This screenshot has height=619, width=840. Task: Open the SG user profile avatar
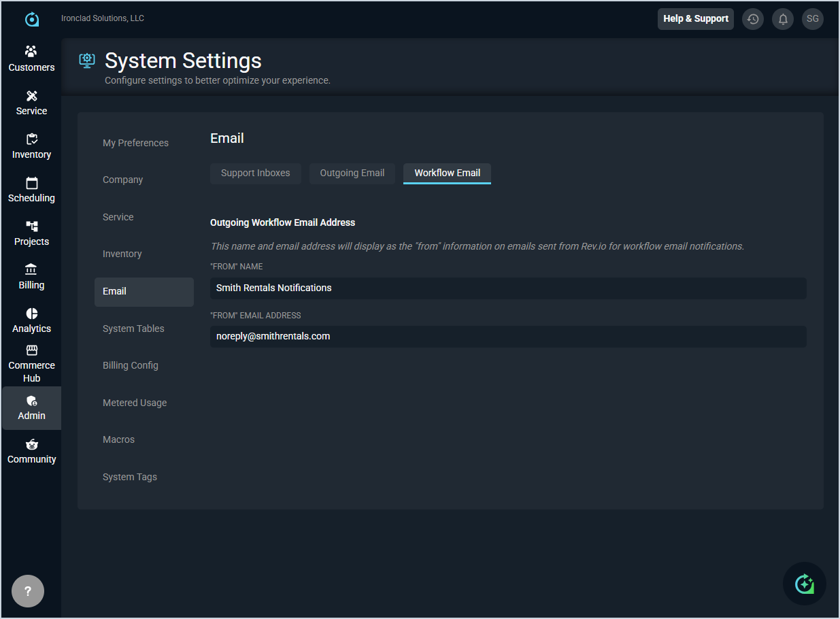(813, 19)
